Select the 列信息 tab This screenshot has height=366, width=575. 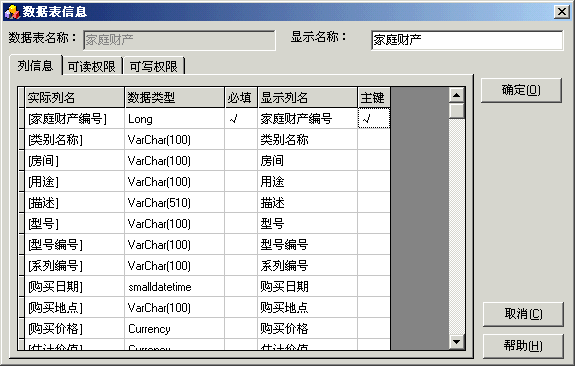tap(36, 66)
